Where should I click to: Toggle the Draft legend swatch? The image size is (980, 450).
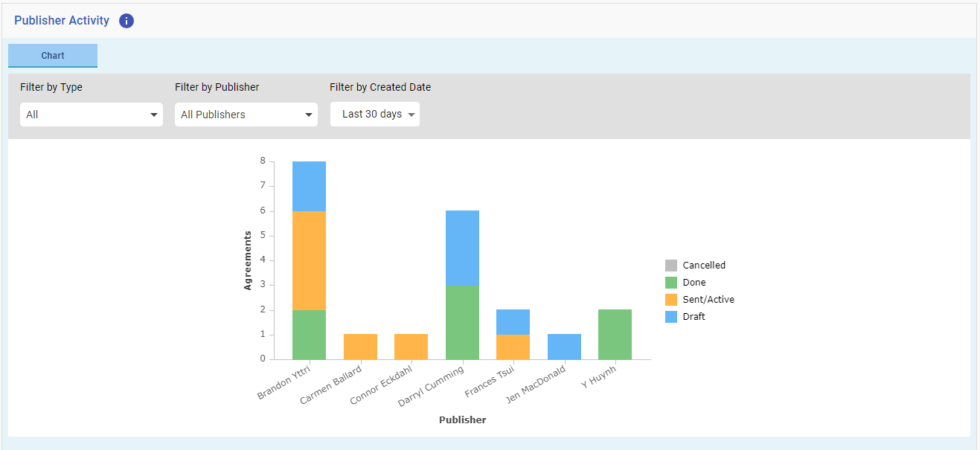671,317
